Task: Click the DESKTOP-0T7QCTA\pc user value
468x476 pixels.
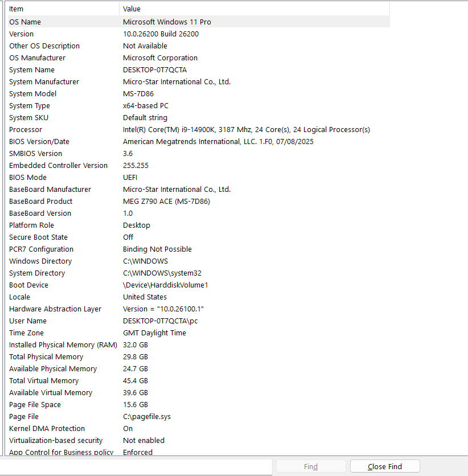Action: tap(160, 321)
